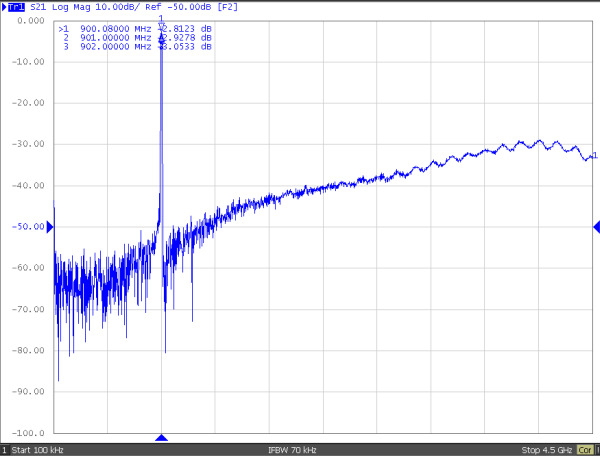
Task: Click the left reference level triangle marker
Action: pos(50,227)
